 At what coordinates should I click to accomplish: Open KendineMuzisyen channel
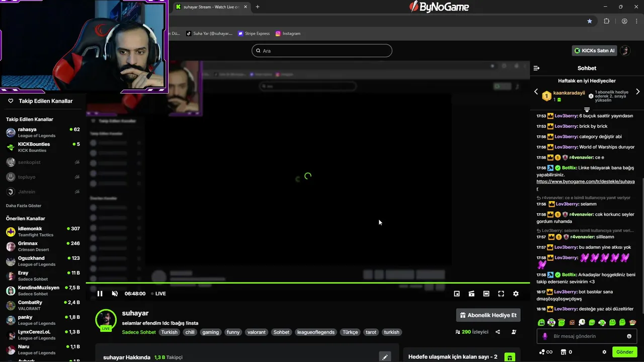pyautogui.click(x=43, y=291)
